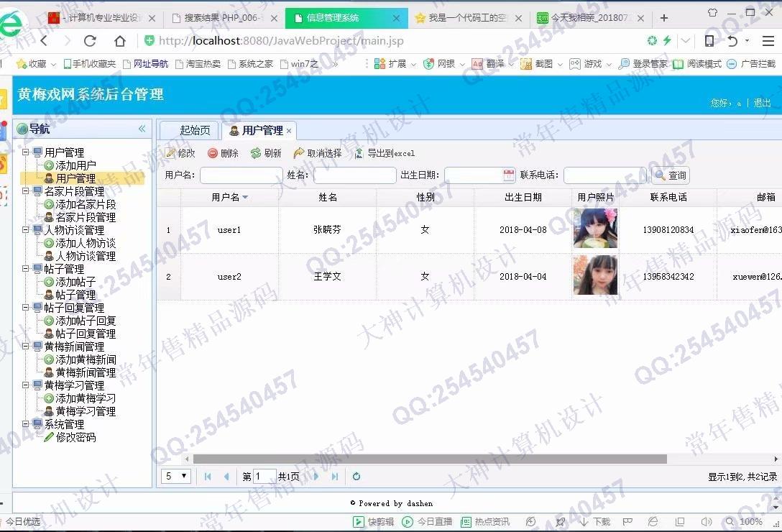Focus the 姓名 filter input field
This screenshot has width=782, height=532.
[354, 175]
